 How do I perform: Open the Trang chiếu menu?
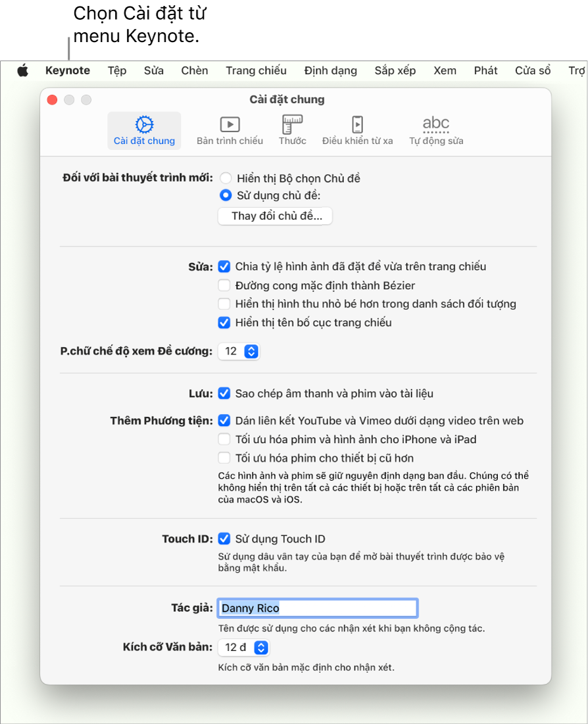pyautogui.click(x=256, y=70)
